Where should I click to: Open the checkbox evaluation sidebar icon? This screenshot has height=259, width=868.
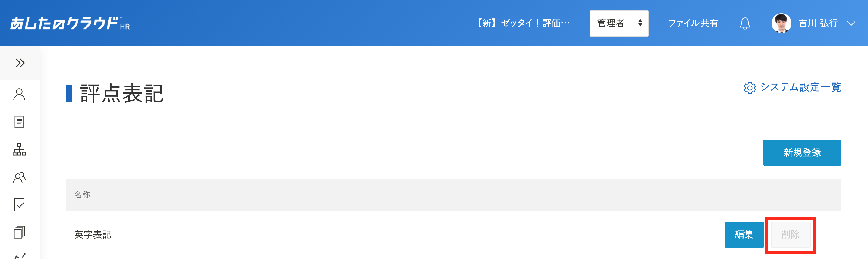pos(19,205)
